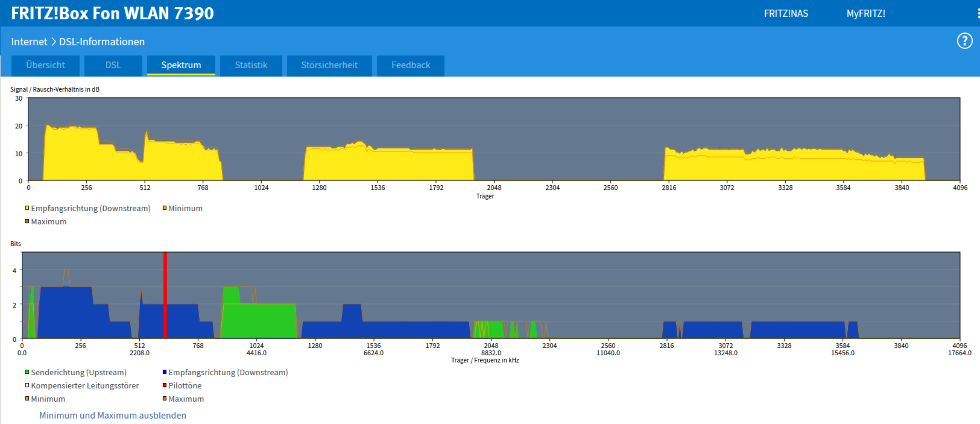Click the green Senderichtung Upstream legend swatch
980x424 pixels.
click(27, 372)
